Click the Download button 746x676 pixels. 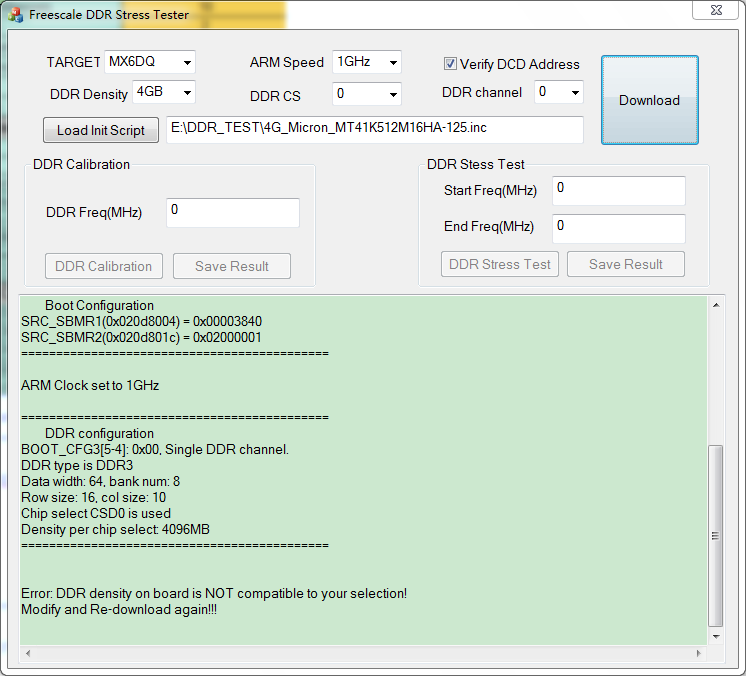[x=649, y=100]
